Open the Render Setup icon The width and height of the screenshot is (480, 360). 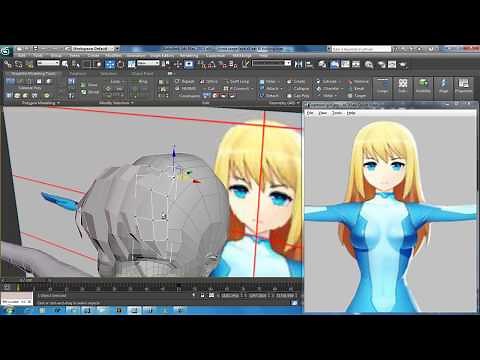coord(381,64)
